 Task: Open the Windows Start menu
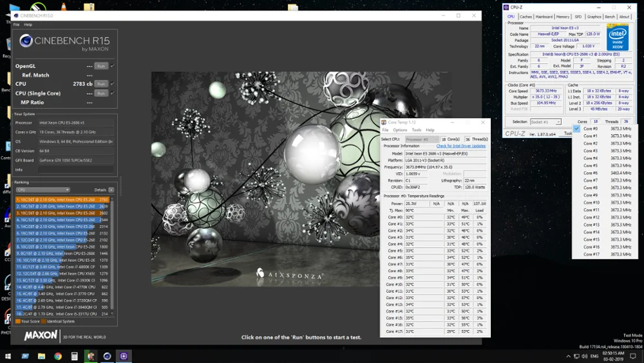tap(8, 356)
